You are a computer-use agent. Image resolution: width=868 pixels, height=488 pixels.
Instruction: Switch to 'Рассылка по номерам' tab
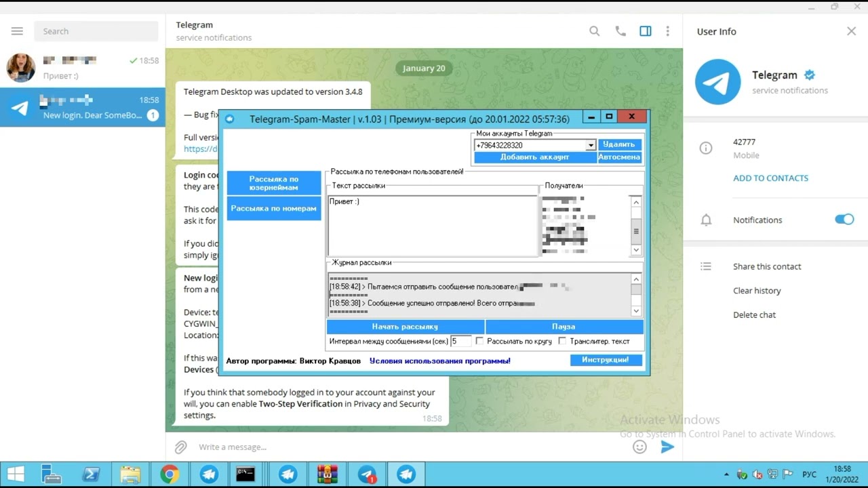274,208
